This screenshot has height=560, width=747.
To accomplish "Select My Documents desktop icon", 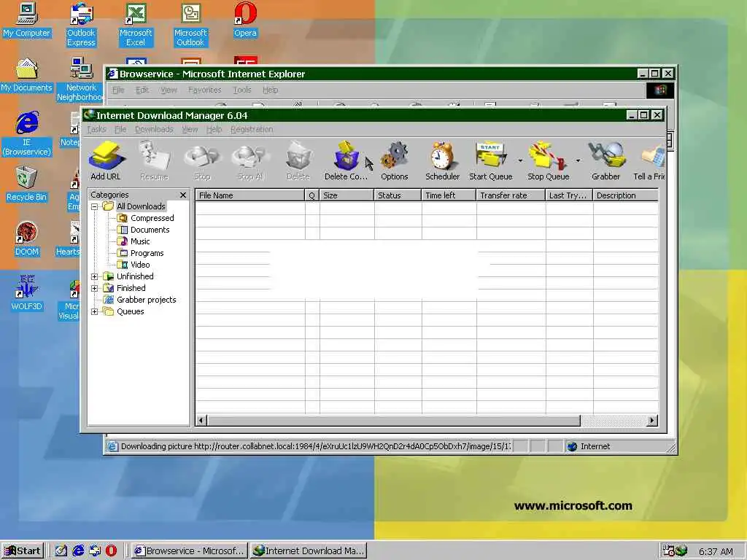I will pos(26,75).
